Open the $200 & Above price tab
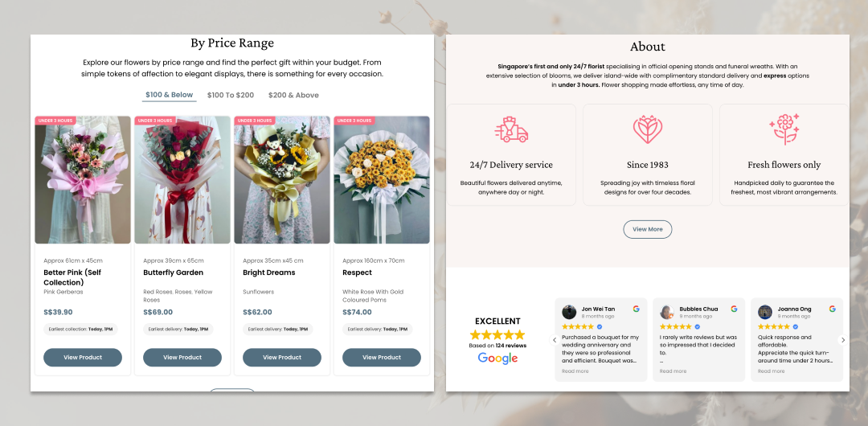The image size is (868, 426). (x=293, y=96)
